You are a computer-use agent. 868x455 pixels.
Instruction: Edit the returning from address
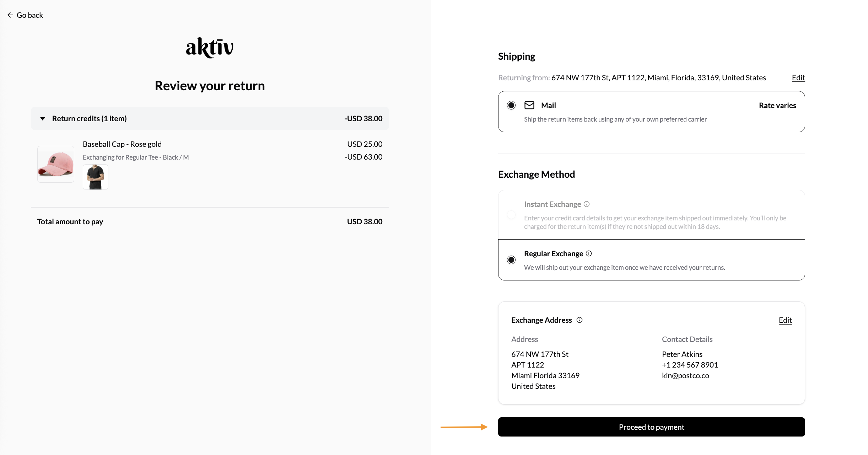[x=798, y=77]
